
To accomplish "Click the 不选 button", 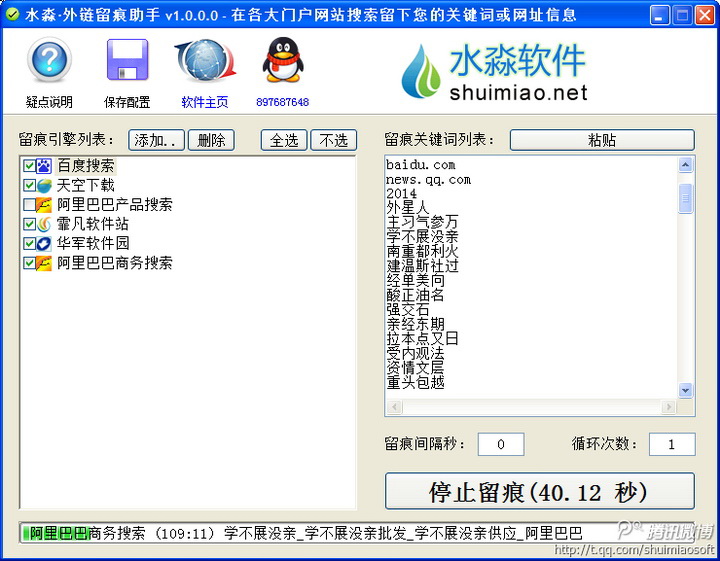I will 334,140.
